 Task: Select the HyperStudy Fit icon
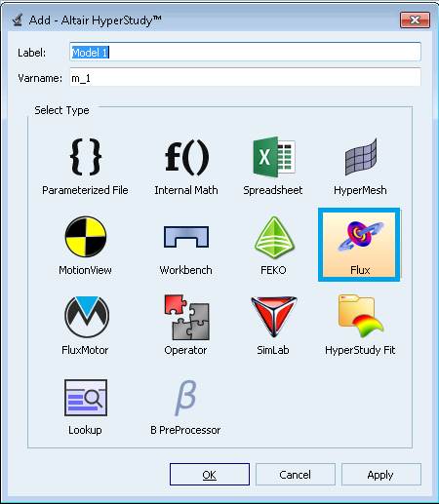coord(361,316)
